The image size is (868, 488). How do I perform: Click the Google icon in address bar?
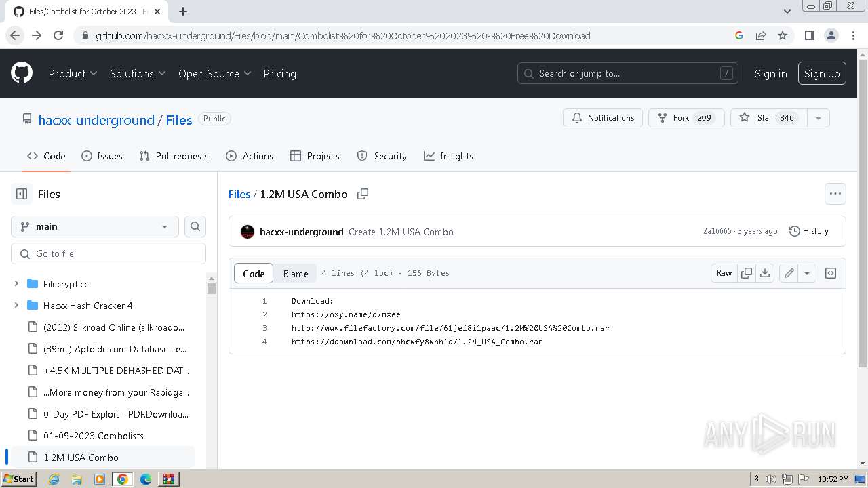pyautogui.click(x=739, y=35)
